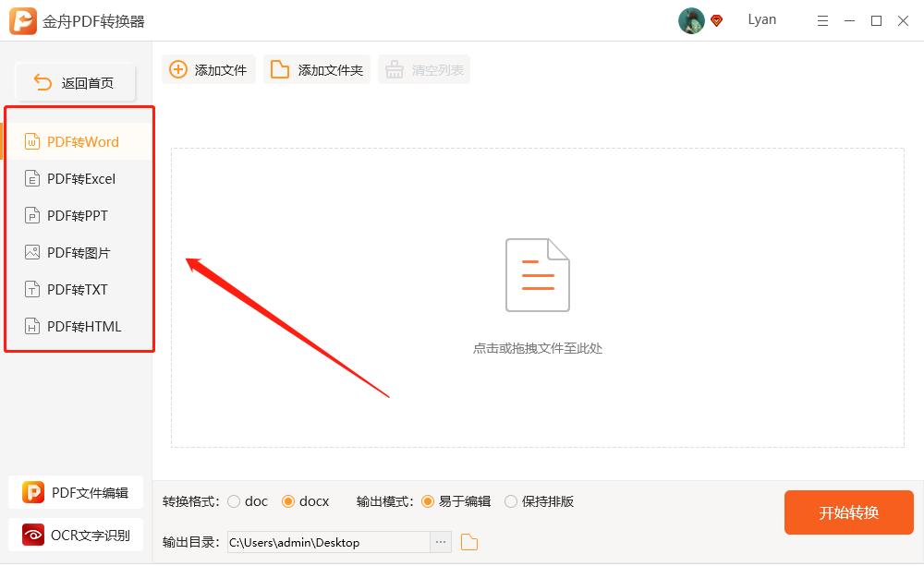Open the hamburger menu at top right
The height and width of the screenshot is (566, 924).
822,20
